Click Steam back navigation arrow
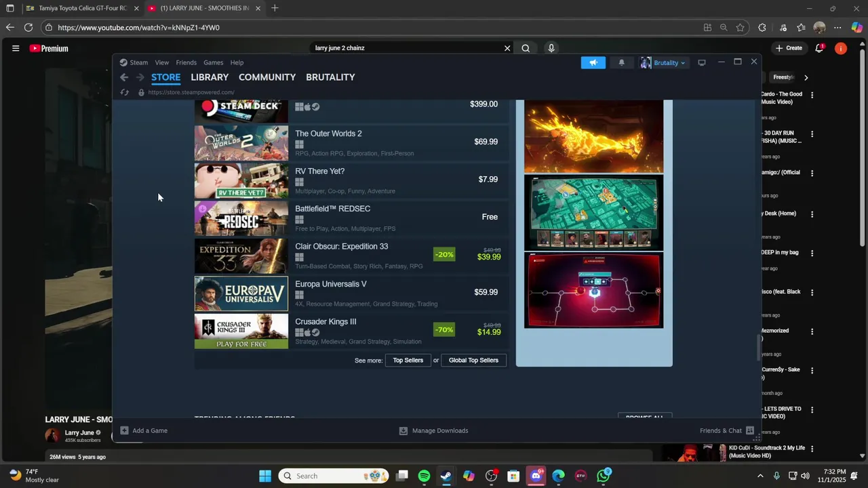The height and width of the screenshot is (488, 868). tap(124, 77)
